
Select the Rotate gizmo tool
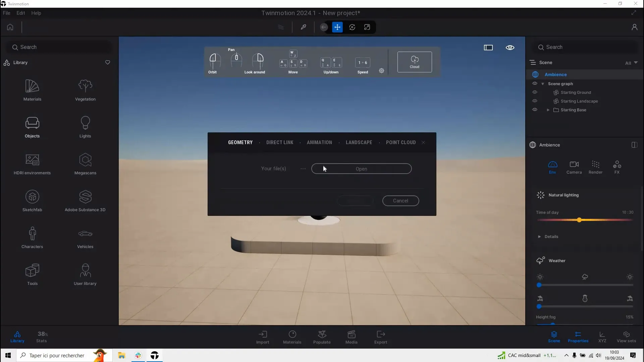[x=352, y=27]
